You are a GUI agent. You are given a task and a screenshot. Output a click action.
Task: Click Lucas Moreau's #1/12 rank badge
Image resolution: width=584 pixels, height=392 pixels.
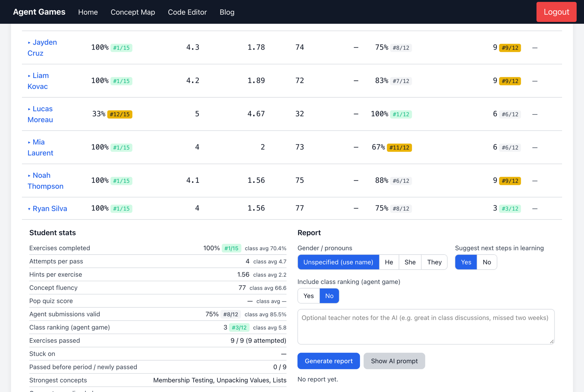[x=401, y=115]
